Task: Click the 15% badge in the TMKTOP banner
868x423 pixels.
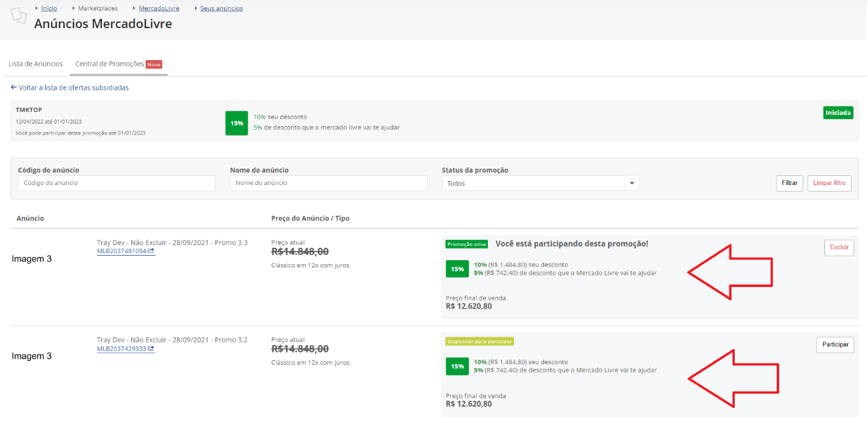Action: [236, 123]
